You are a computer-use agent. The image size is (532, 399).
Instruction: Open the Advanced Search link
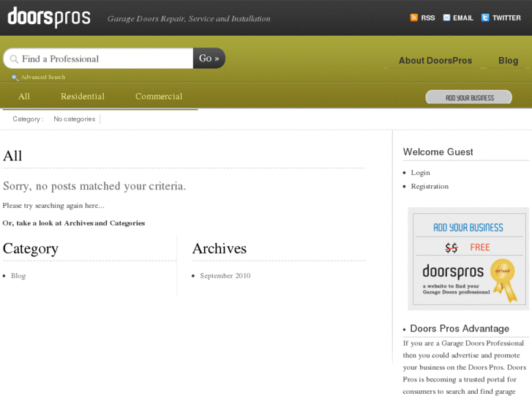[43, 77]
